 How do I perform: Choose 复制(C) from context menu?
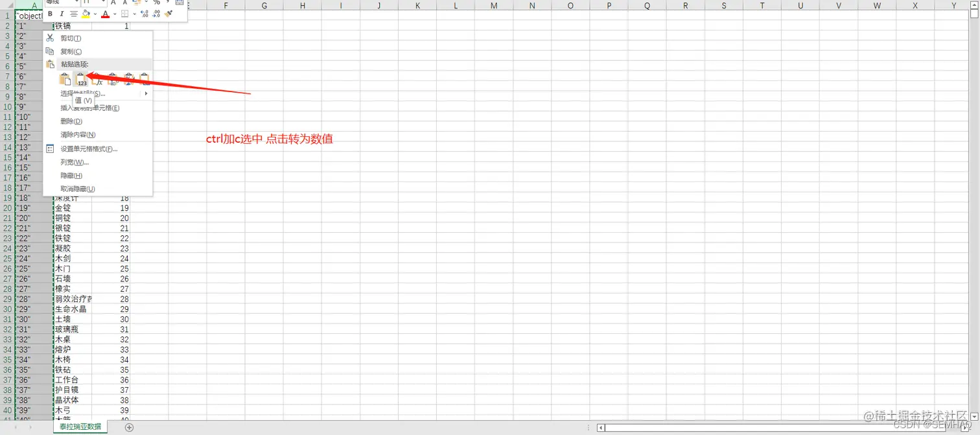97,51
